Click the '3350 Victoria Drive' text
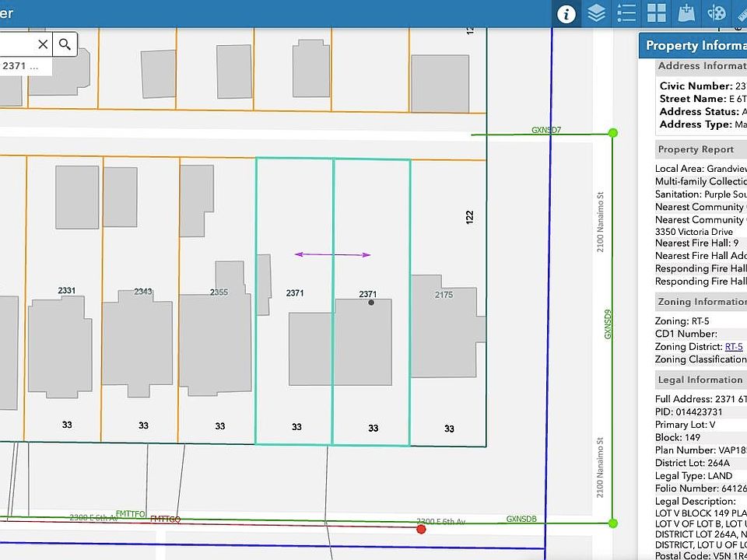Viewport: 747px width, 560px height. (693, 232)
